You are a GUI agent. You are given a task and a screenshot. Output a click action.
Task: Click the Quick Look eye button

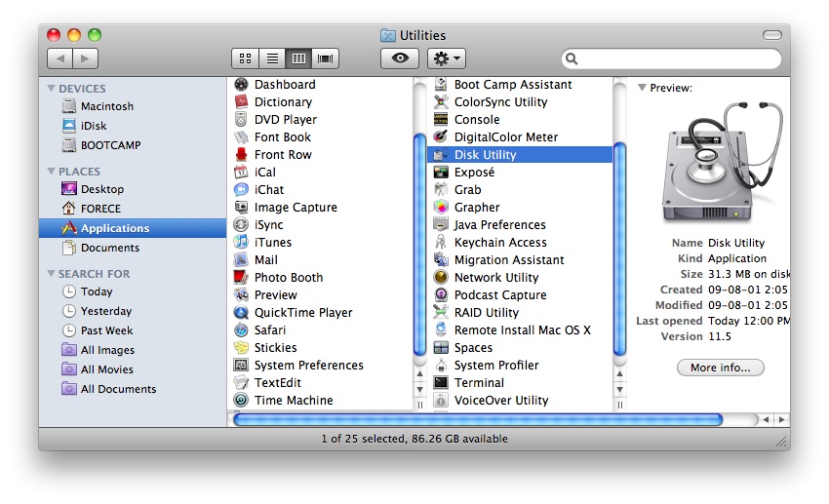pyautogui.click(x=400, y=58)
